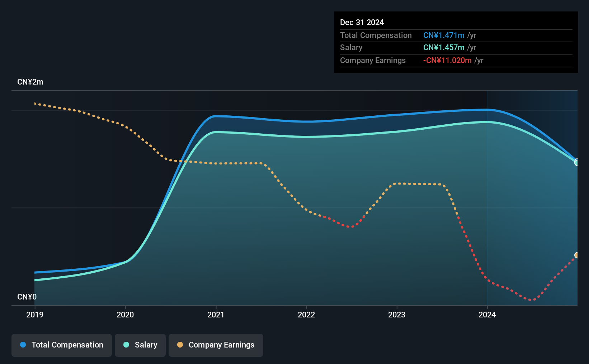Click the Total Compensation tooltip row label
This screenshot has width=589, height=364.
[x=376, y=35]
